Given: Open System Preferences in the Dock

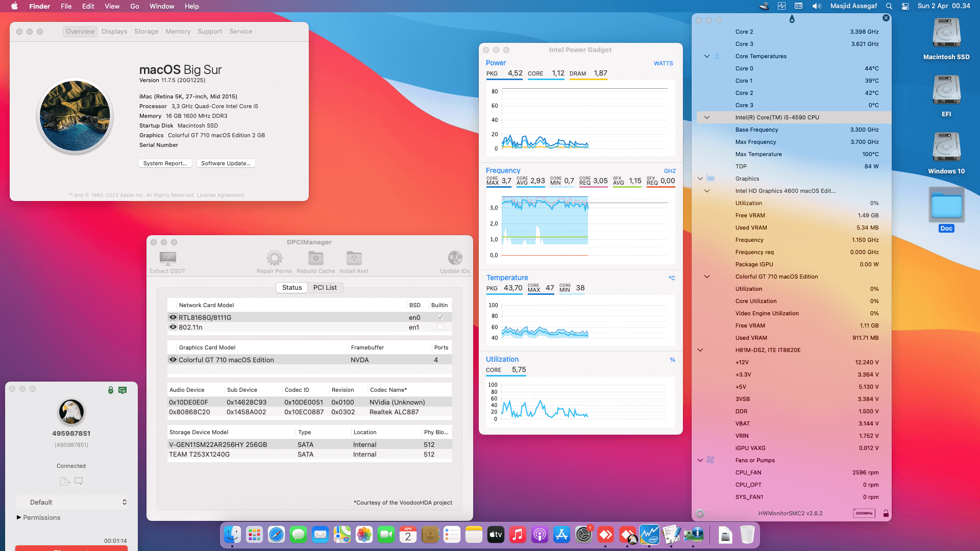Looking at the screenshot, I should coord(583,535).
